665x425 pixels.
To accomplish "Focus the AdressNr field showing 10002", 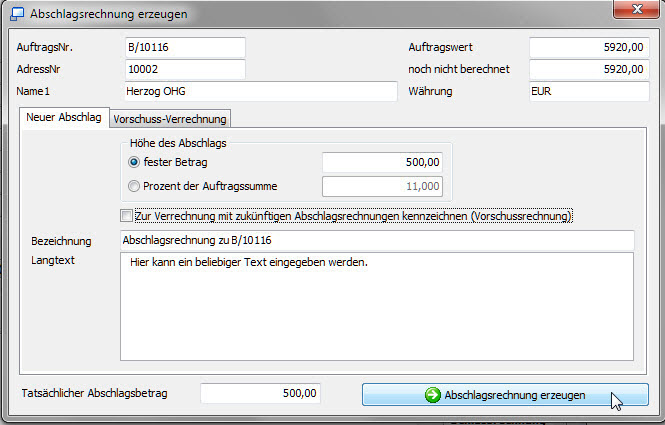I will 184,69.
